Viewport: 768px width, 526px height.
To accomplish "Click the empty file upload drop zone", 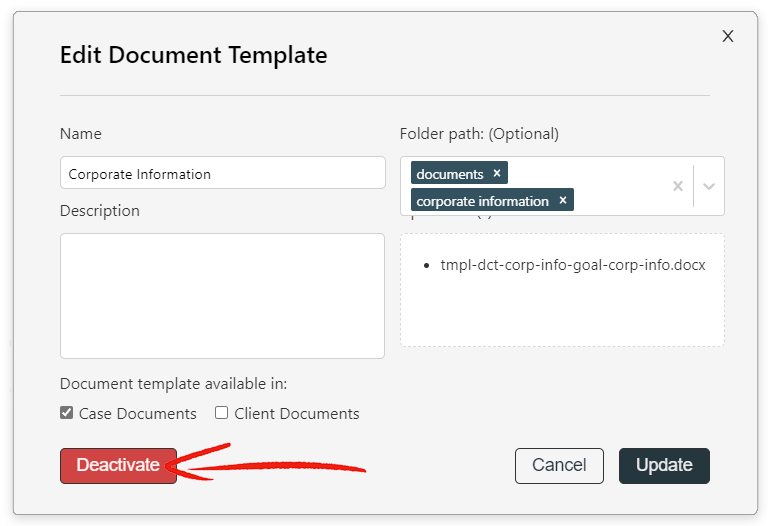I will pyautogui.click(x=562, y=311).
